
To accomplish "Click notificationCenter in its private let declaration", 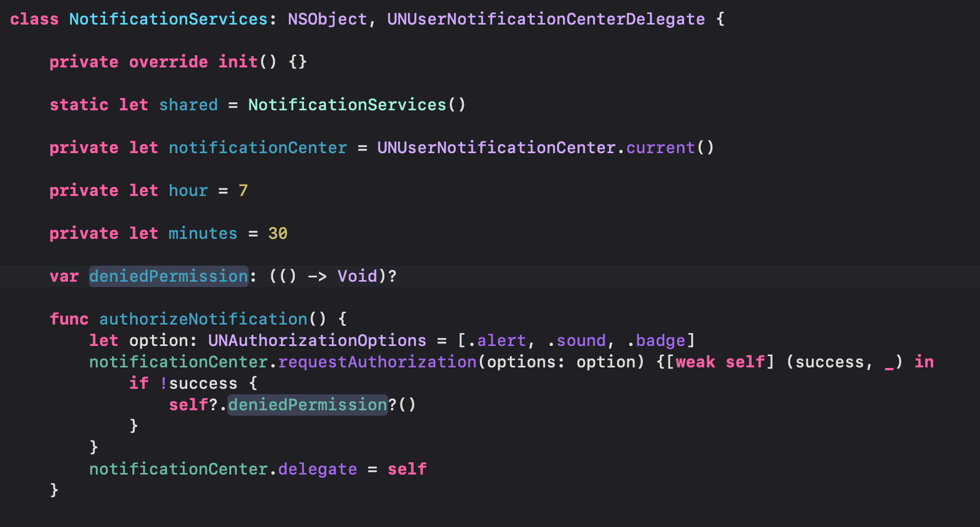I will [258, 148].
